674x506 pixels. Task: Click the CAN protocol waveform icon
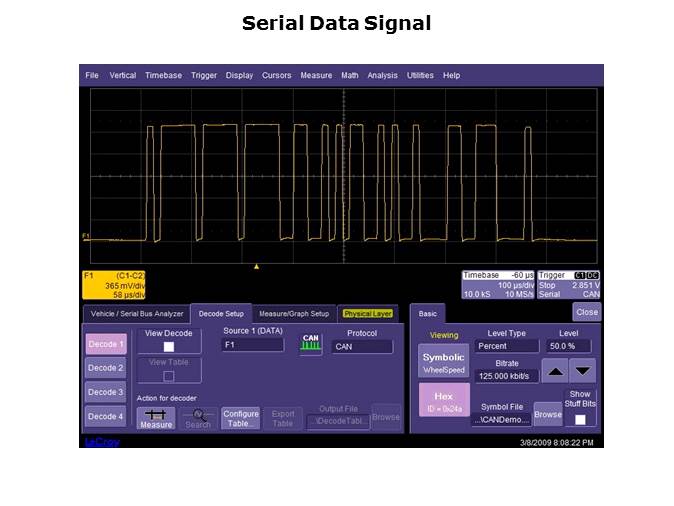310,345
